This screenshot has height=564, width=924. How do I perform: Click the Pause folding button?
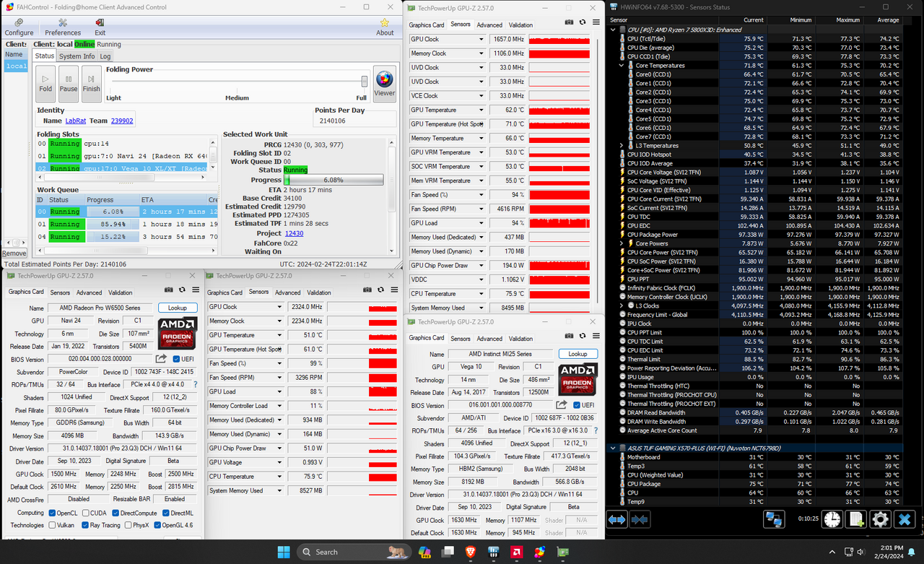coord(68,83)
